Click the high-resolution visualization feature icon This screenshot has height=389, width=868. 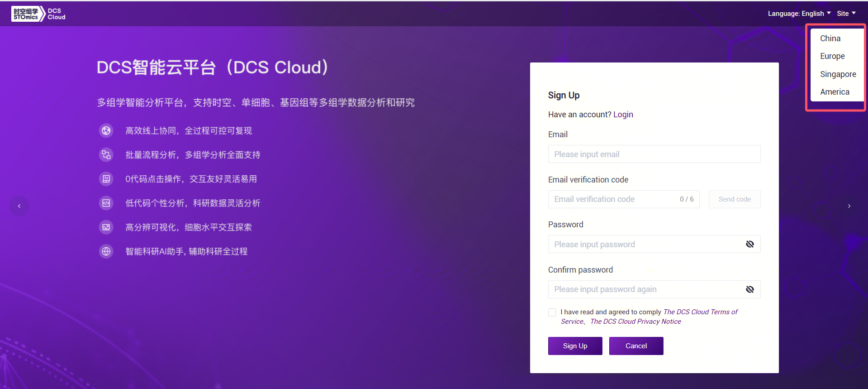click(106, 227)
